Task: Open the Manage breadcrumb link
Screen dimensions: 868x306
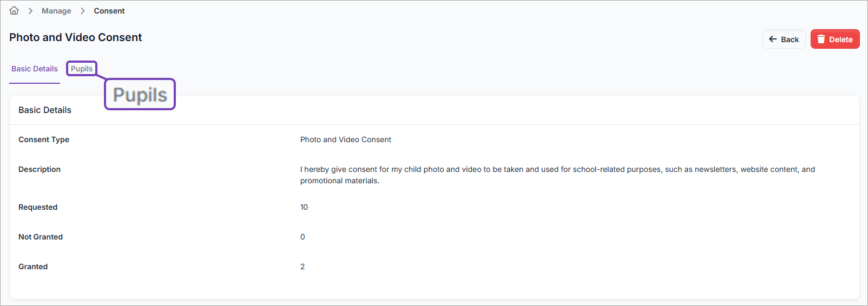Action: (x=56, y=11)
